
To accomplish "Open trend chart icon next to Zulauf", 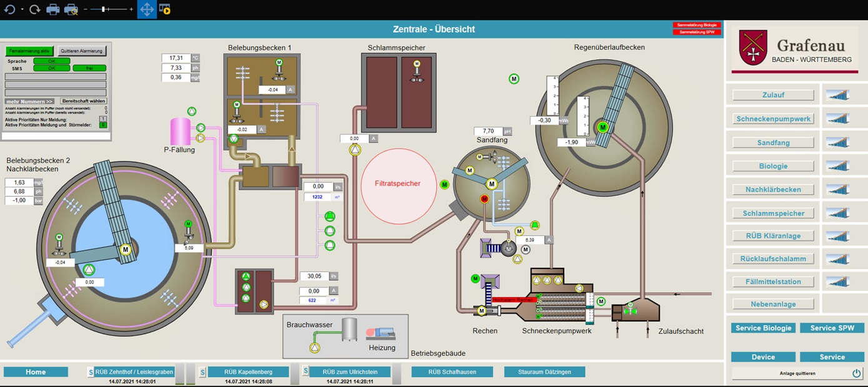I will point(838,95).
